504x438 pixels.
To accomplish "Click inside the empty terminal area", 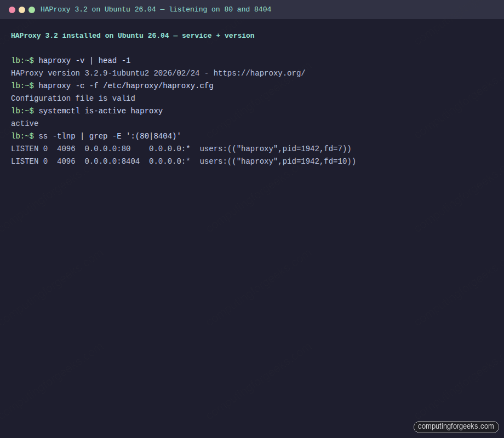I will click(x=247, y=274).
